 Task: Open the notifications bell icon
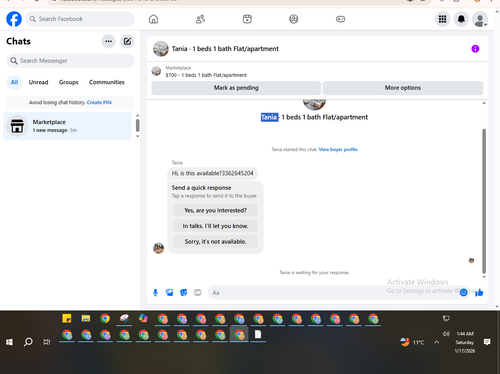click(x=461, y=19)
